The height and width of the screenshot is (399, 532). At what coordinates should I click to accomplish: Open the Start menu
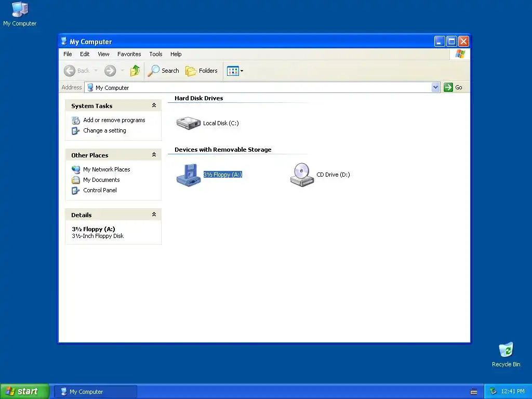24,391
